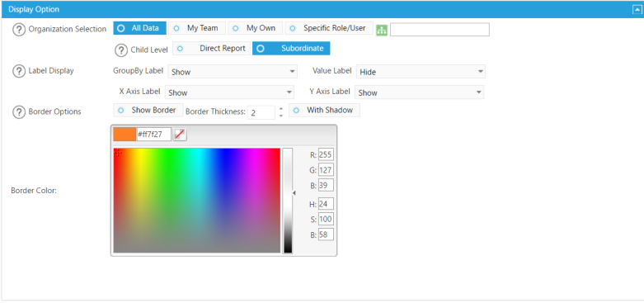
Task: Decrease Border Thickness with down arrow
Action: (x=281, y=116)
